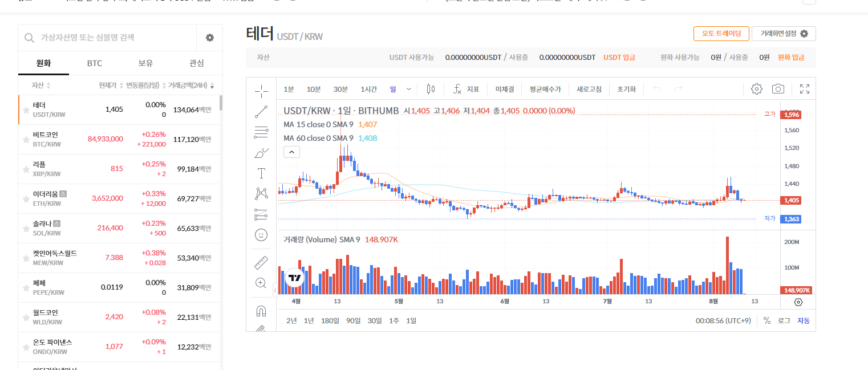Toggle the 자동 auto scale
The width and height of the screenshot is (868, 370).
pyautogui.click(x=804, y=320)
